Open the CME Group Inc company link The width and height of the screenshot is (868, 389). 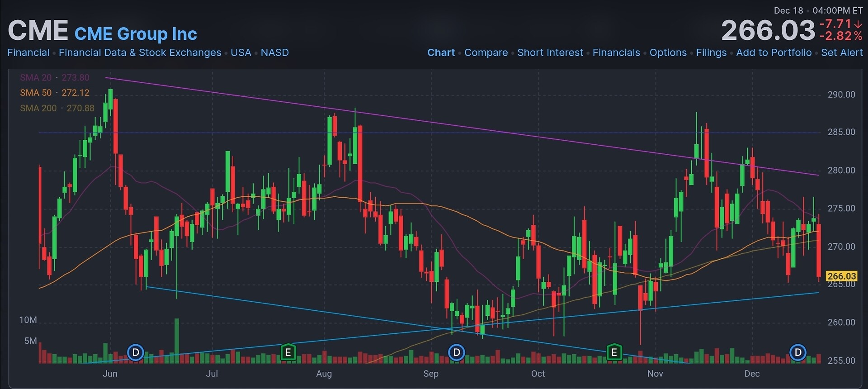136,34
